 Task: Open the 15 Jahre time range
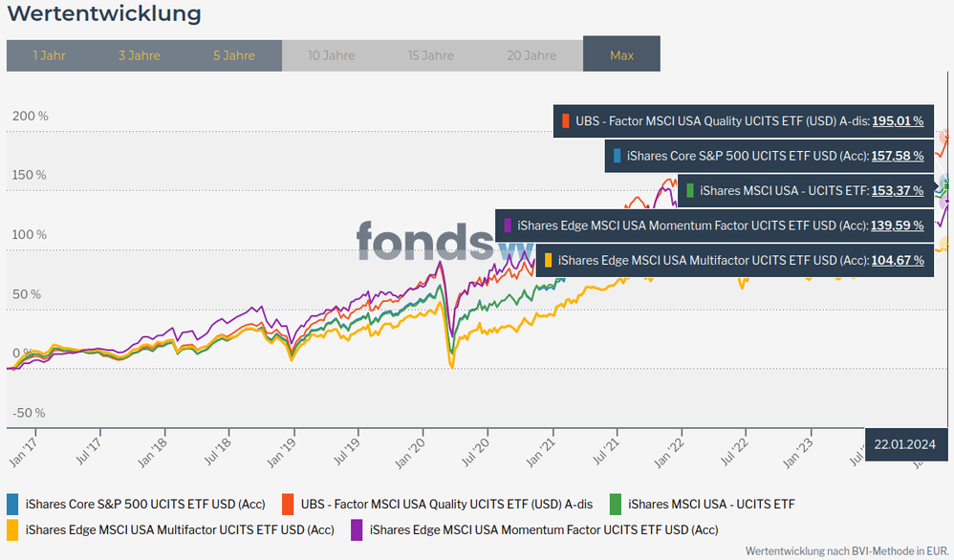point(431,55)
